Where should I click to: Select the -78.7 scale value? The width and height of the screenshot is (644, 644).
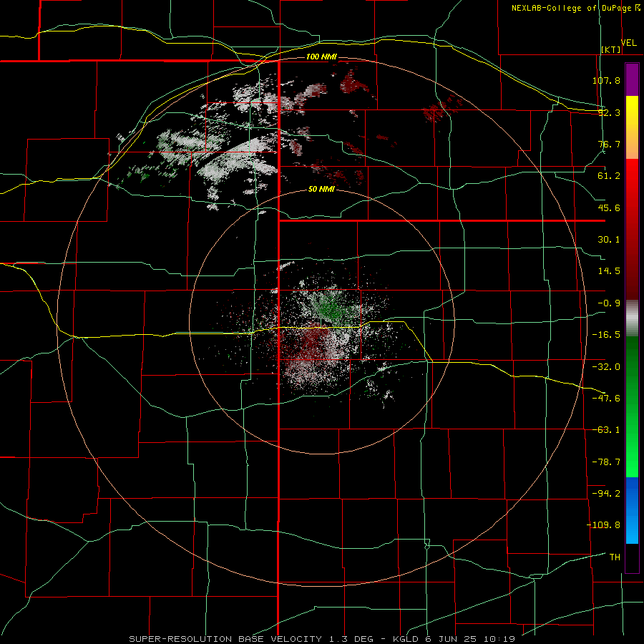point(606,462)
